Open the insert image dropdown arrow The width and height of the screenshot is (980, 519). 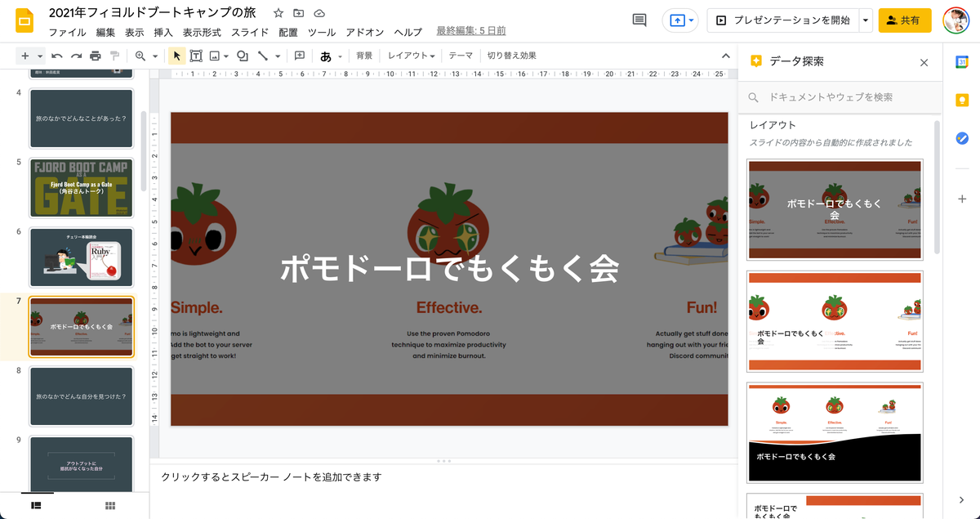click(x=226, y=56)
